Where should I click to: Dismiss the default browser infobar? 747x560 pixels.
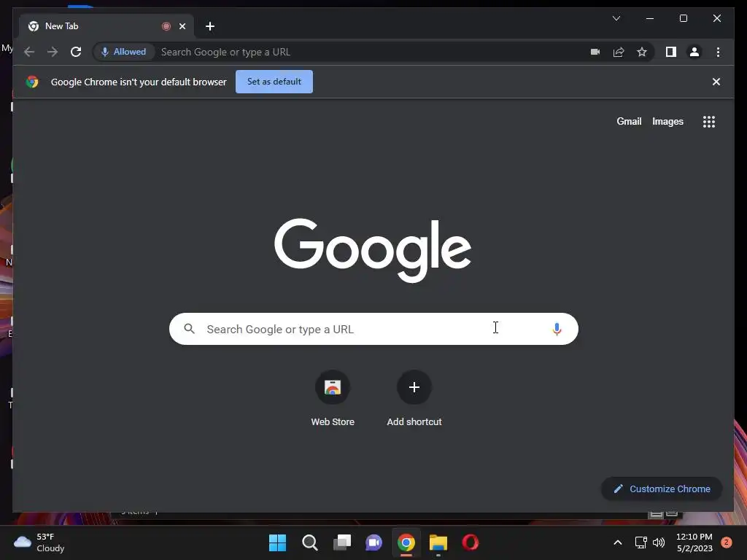[716, 82]
